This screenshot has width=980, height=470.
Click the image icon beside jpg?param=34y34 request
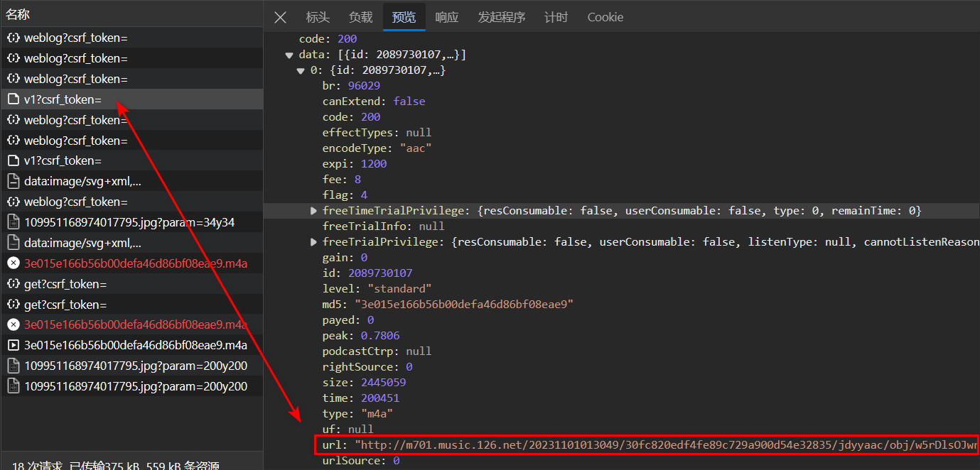pyautogui.click(x=13, y=222)
